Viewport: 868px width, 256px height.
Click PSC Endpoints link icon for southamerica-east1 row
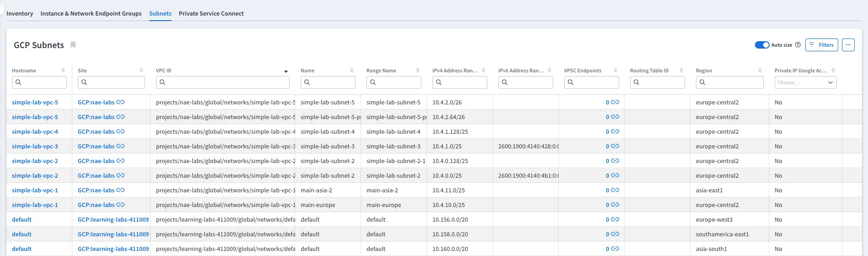[615, 234]
